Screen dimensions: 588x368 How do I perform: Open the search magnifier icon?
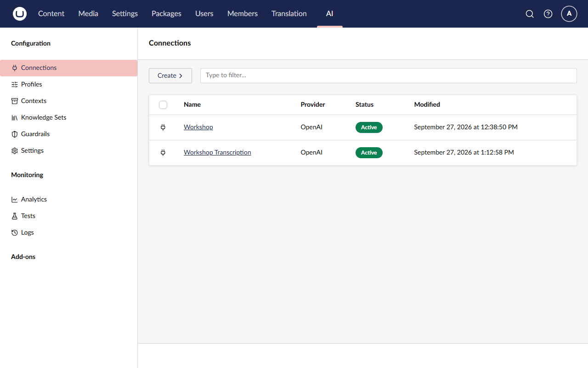[x=530, y=14]
